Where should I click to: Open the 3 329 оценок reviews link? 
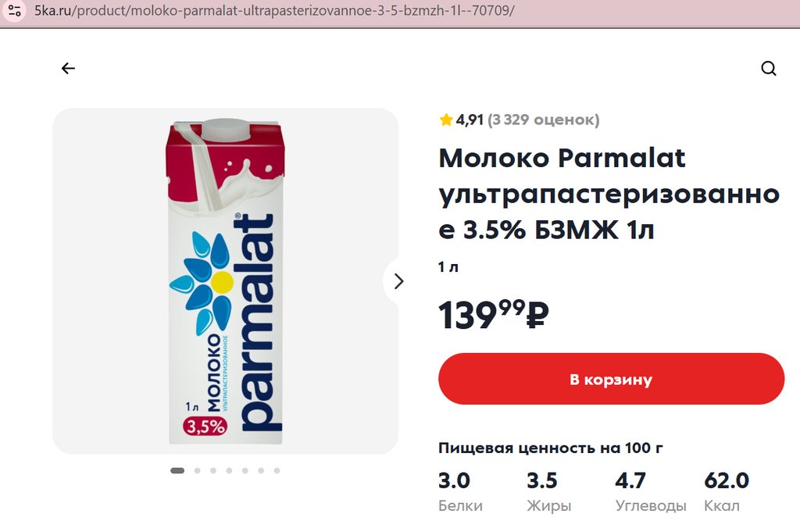[544, 120]
